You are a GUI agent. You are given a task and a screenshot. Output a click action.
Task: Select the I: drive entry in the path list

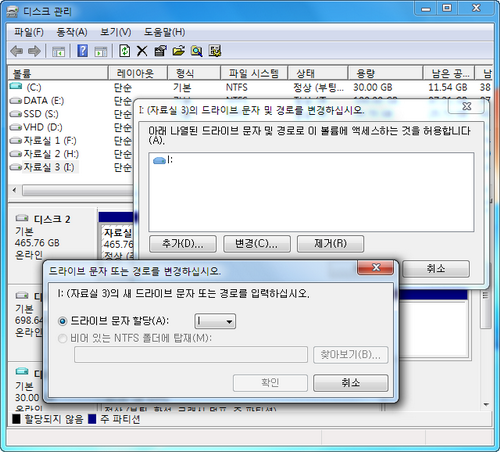point(163,160)
